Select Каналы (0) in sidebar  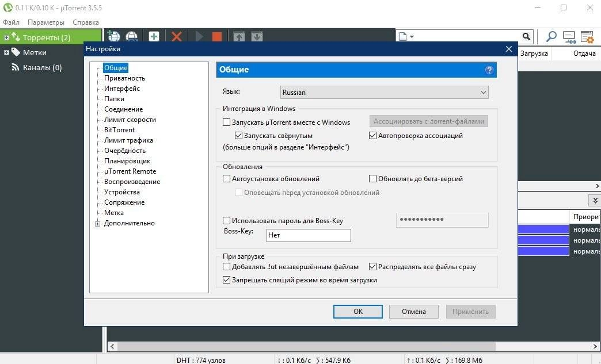pyautogui.click(x=42, y=67)
